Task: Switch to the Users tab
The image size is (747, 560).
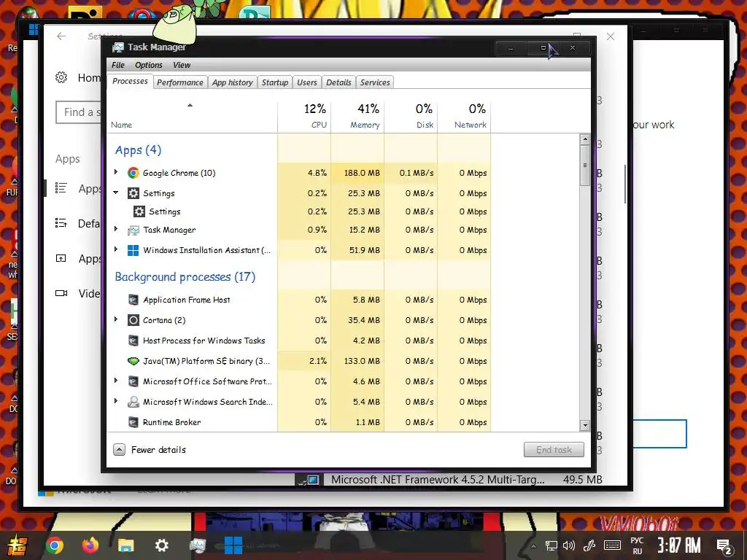Action: [x=307, y=82]
